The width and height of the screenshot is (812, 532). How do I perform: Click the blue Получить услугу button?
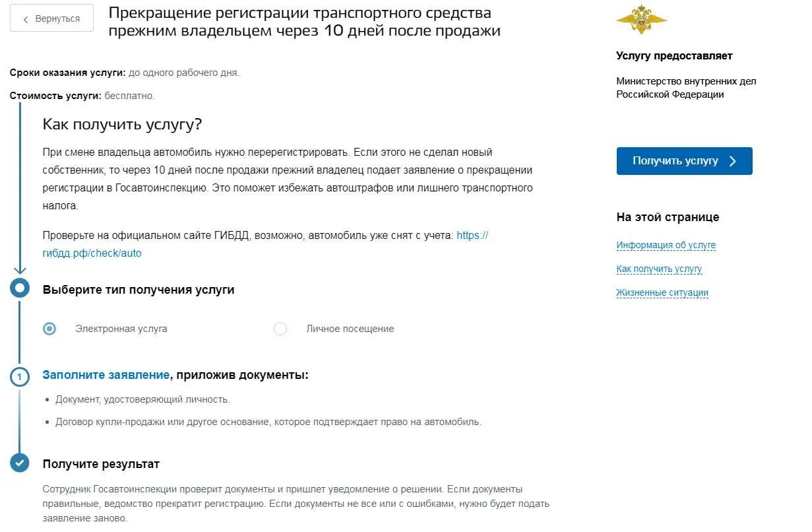point(684,161)
